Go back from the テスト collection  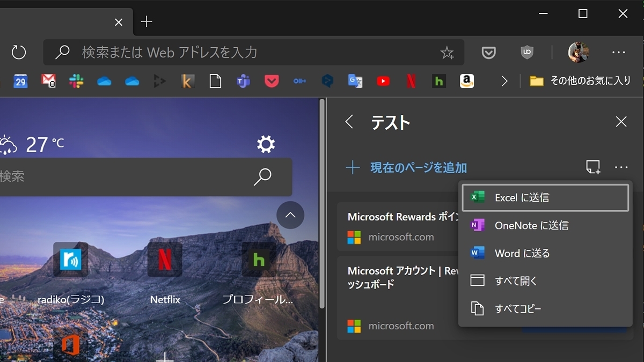click(x=349, y=122)
